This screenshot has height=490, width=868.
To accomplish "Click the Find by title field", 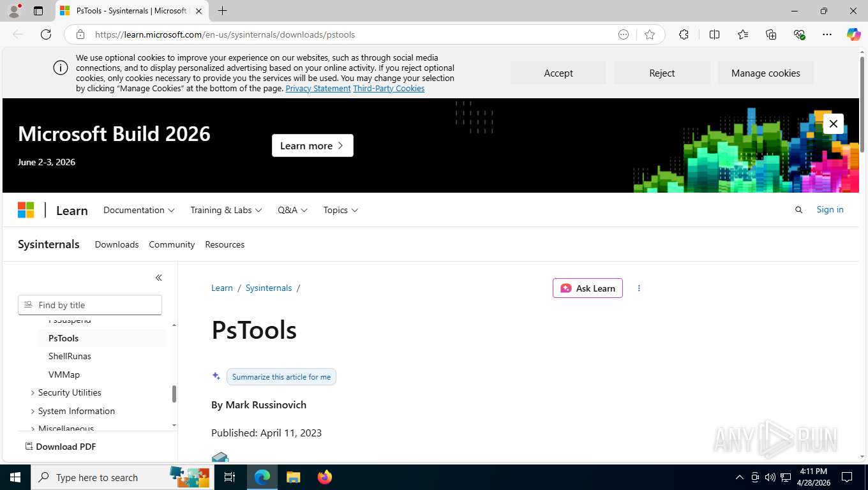I will click(x=90, y=305).
